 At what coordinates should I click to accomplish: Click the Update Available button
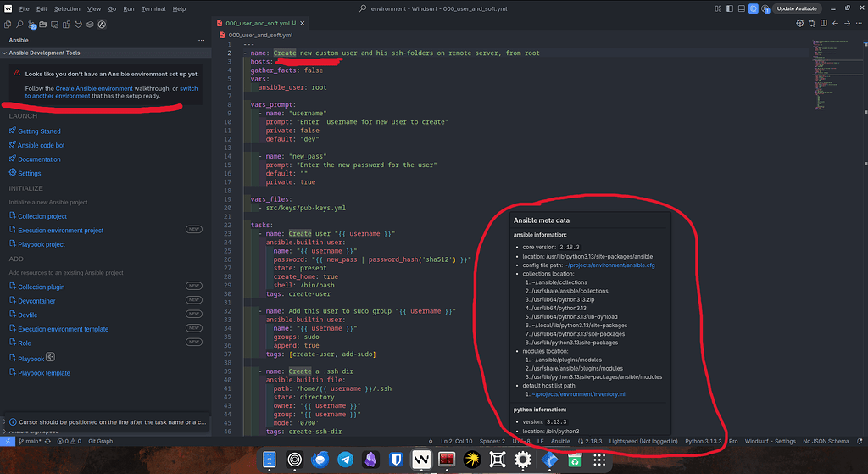tap(797, 8)
